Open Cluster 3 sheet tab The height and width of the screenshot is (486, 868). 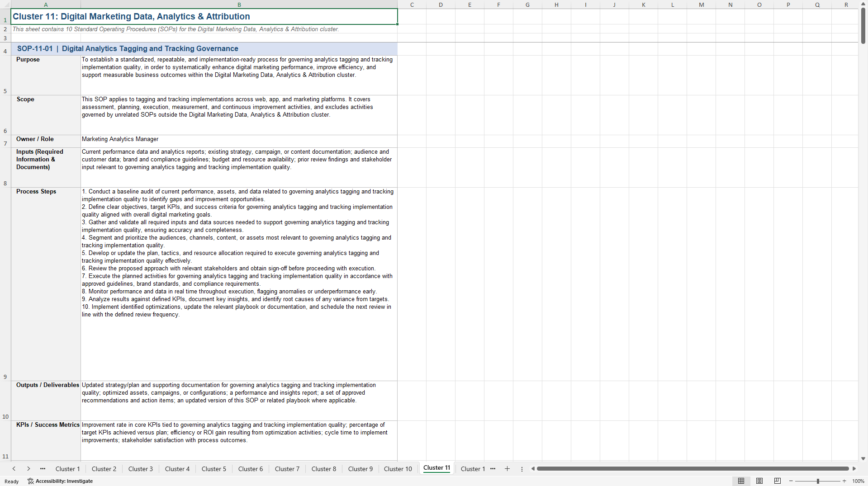[x=141, y=469]
